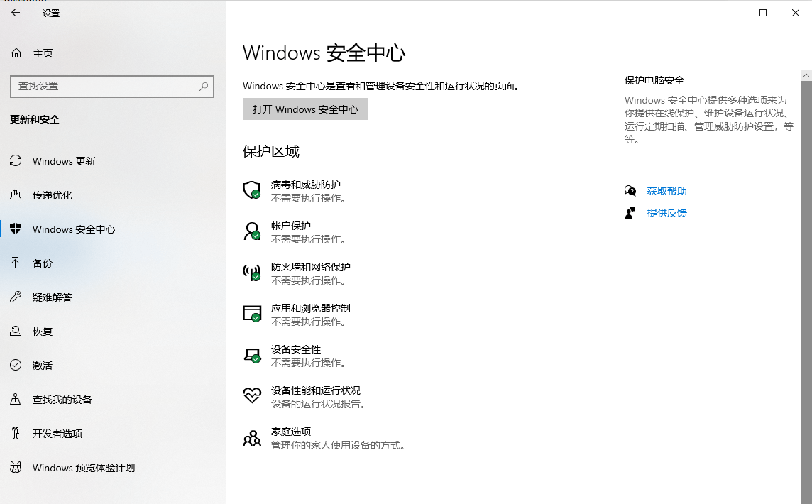Click the 激活 checkmark circle icon
Viewport: 812px width, 504px height.
(16, 365)
